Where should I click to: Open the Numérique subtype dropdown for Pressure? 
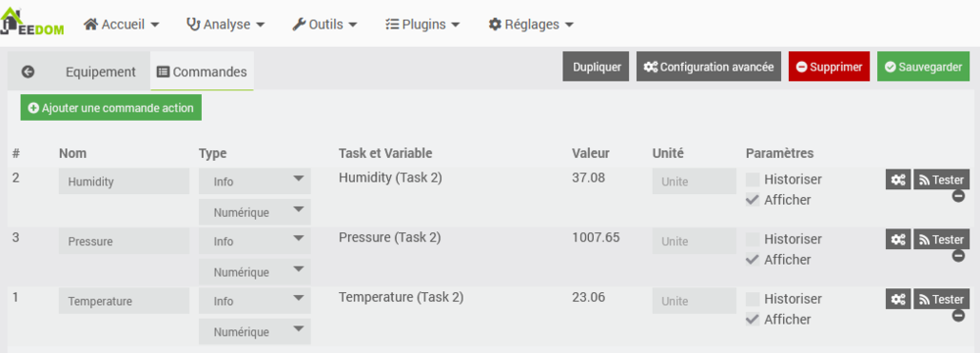point(255,272)
